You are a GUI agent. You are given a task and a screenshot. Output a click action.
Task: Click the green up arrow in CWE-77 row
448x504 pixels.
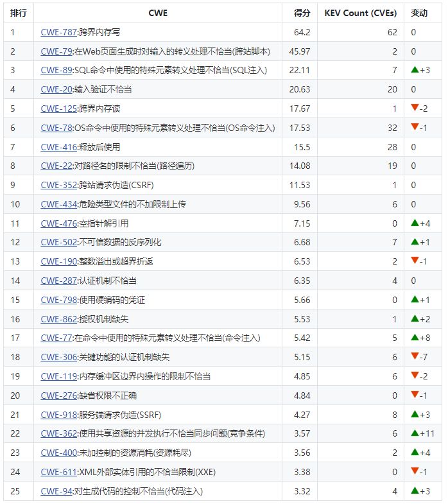click(415, 337)
